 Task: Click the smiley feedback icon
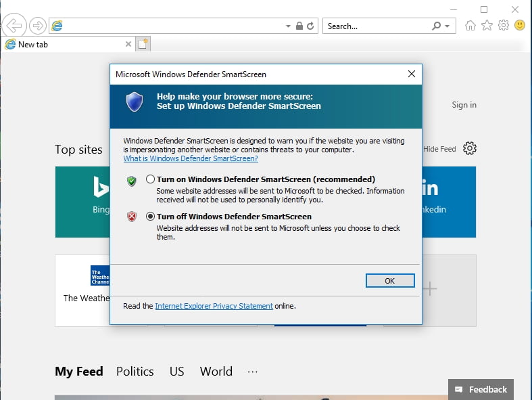[520, 25]
